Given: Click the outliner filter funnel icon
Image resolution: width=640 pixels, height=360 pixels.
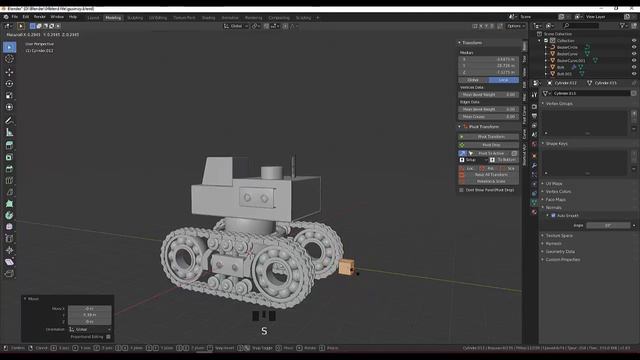Looking at the screenshot, I should (x=622, y=26).
